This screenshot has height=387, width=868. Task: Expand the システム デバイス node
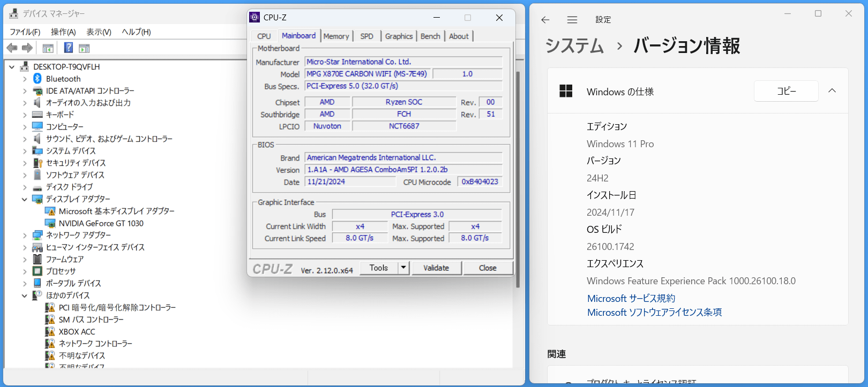25,151
